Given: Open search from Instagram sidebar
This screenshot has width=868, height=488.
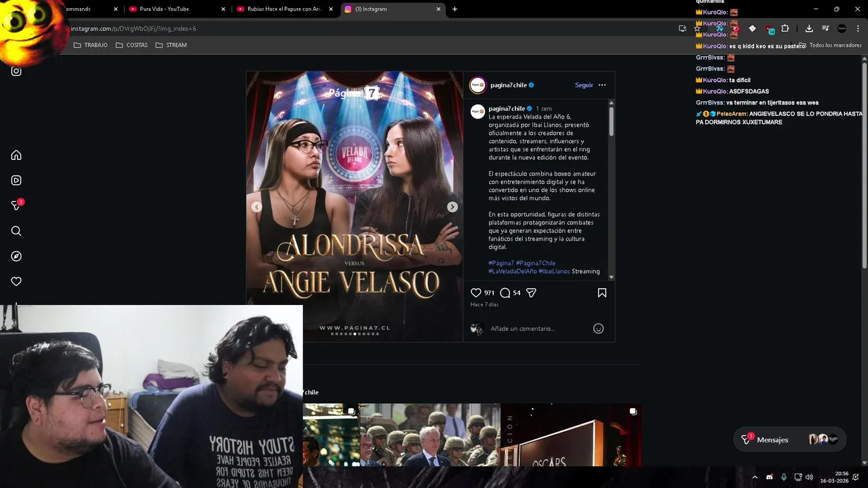Looking at the screenshot, I should [16, 231].
